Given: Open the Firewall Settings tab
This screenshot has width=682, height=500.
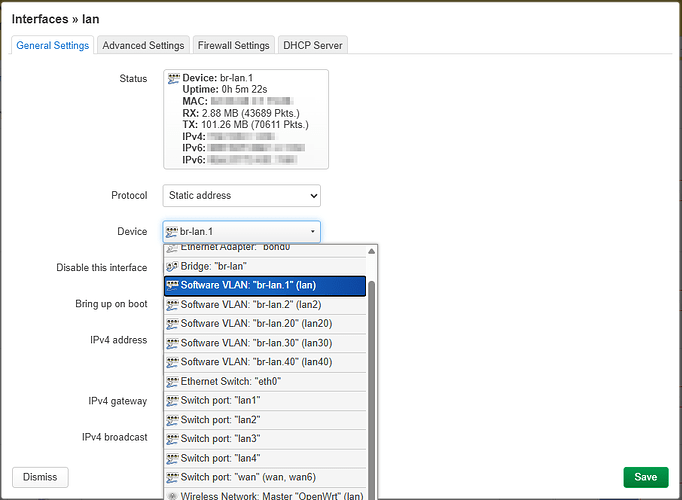Looking at the screenshot, I should (232, 45).
